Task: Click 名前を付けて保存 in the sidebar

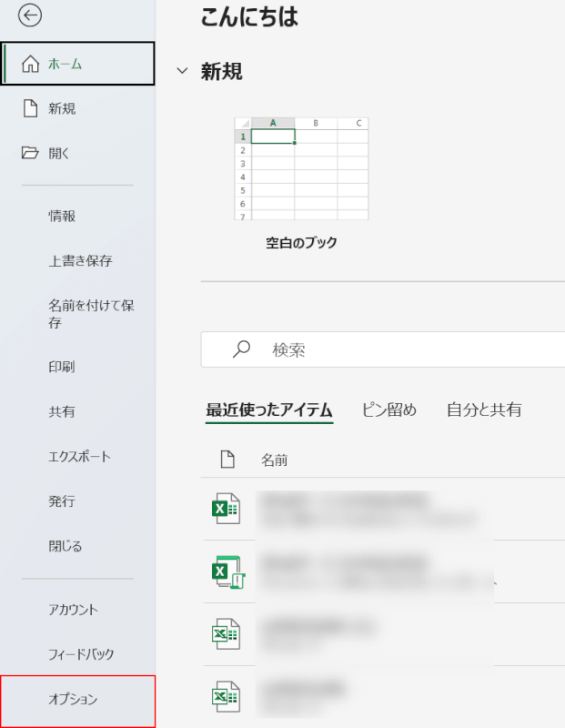Action: (x=91, y=314)
